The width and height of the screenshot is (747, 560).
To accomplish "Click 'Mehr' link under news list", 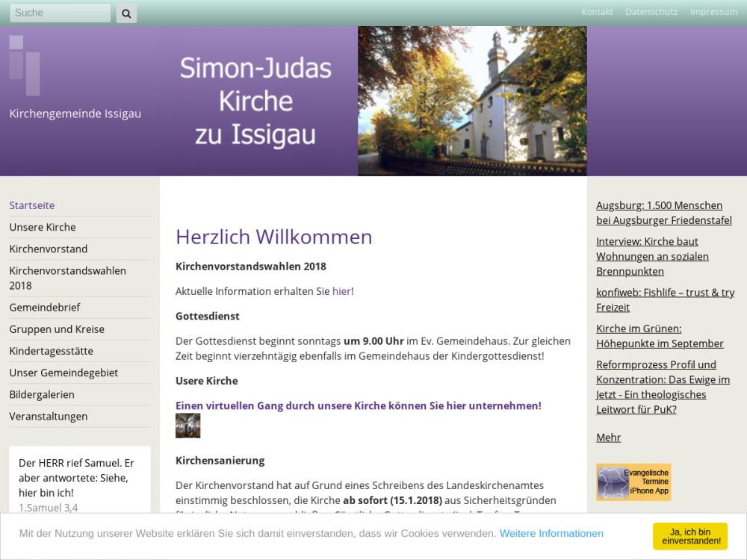I will (608, 438).
